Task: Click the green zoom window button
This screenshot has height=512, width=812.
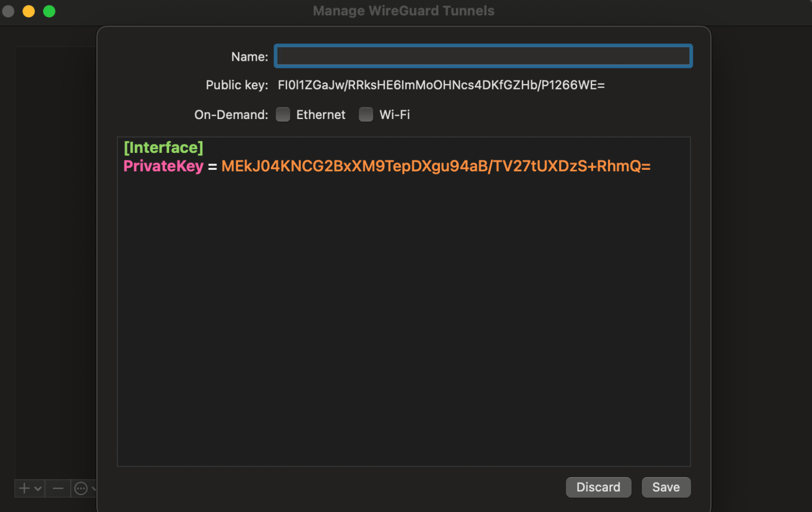Action: pyautogui.click(x=49, y=11)
